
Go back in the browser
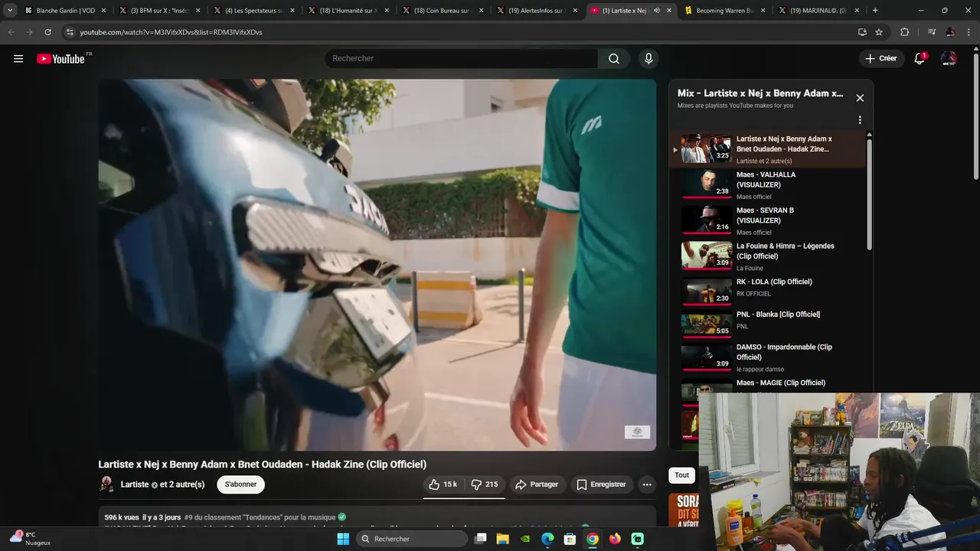pyautogui.click(x=11, y=32)
